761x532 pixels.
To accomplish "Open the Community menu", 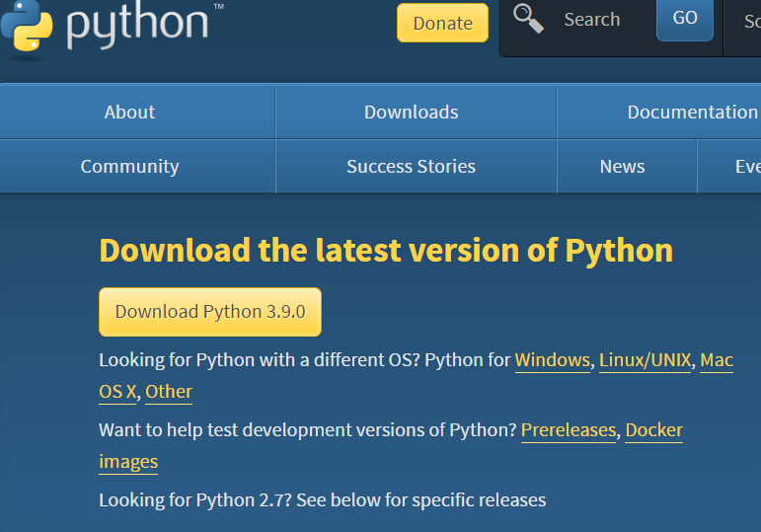I will pyautogui.click(x=137, y=167).
